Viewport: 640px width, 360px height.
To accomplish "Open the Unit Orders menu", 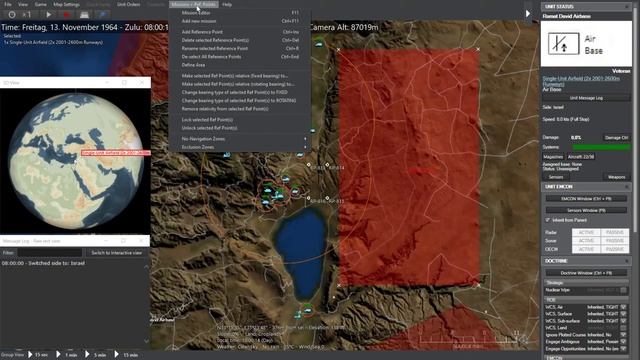I will click(128, 4).
